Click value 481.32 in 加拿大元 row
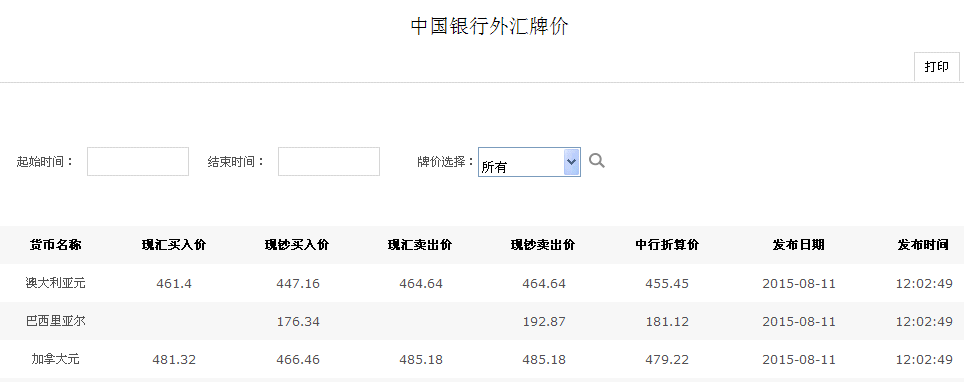 174,359
